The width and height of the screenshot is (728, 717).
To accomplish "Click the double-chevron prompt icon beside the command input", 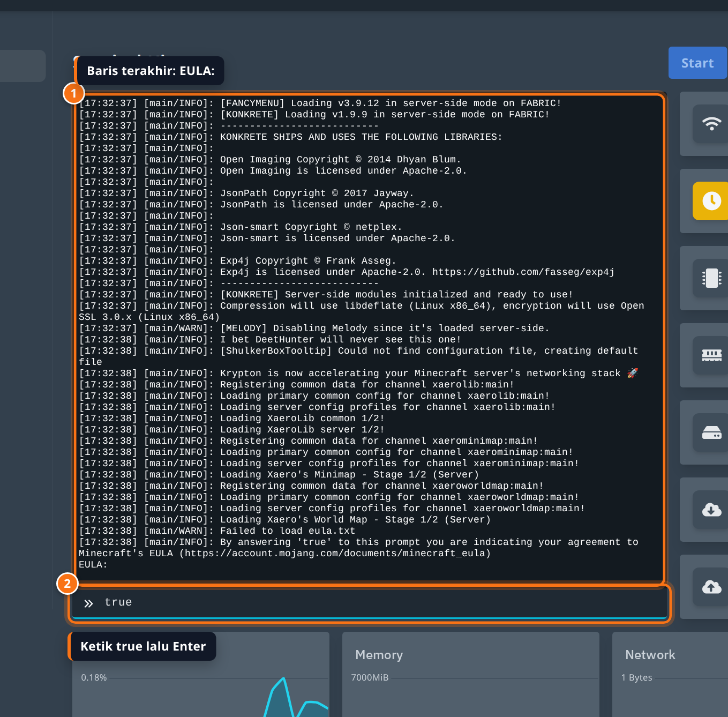I will (88, 603).
